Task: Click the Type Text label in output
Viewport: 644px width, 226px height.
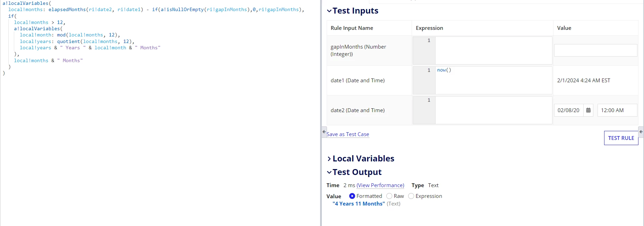Action: [425, 185]
